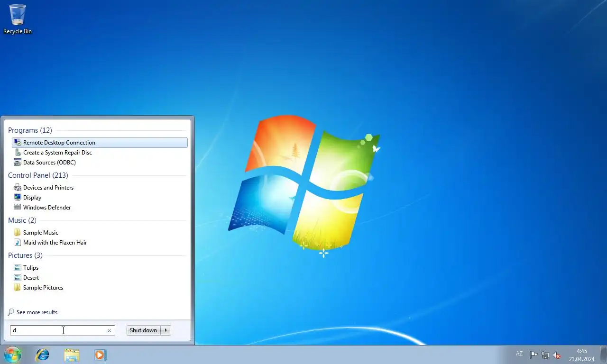Click the Control Panel (213) category header

[38, 175]
